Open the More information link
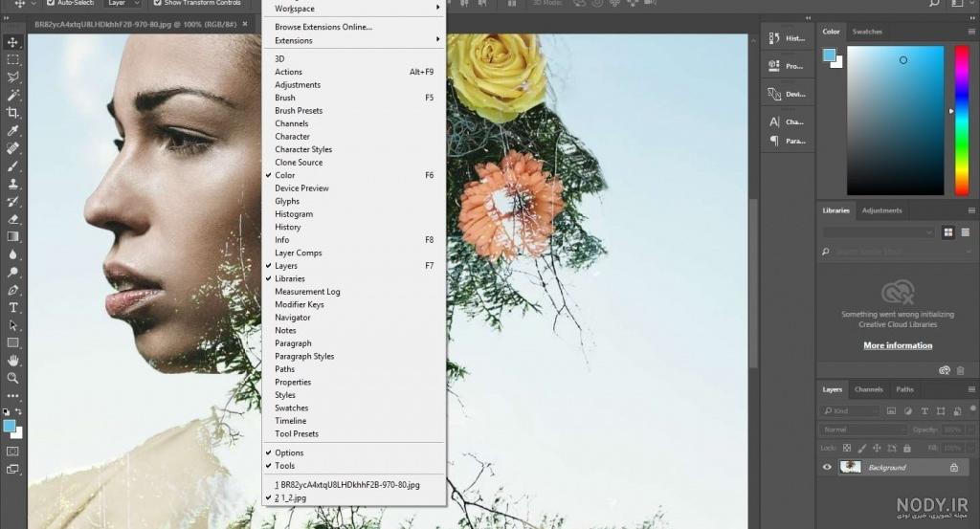980x529 pixels. [898, 345]
